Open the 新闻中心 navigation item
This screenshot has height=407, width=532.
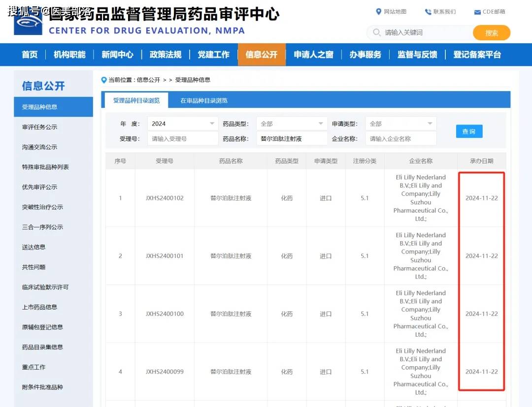117,55
